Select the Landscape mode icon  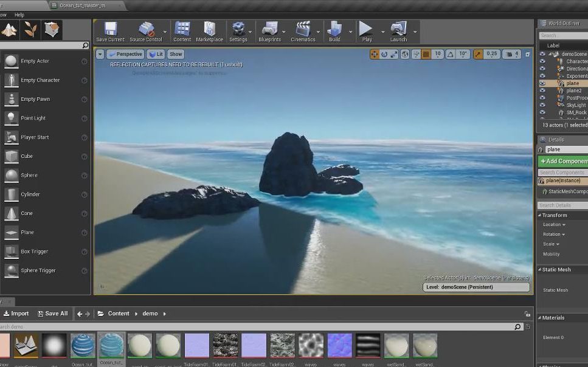pyautogui.click(x=10, y=29)
